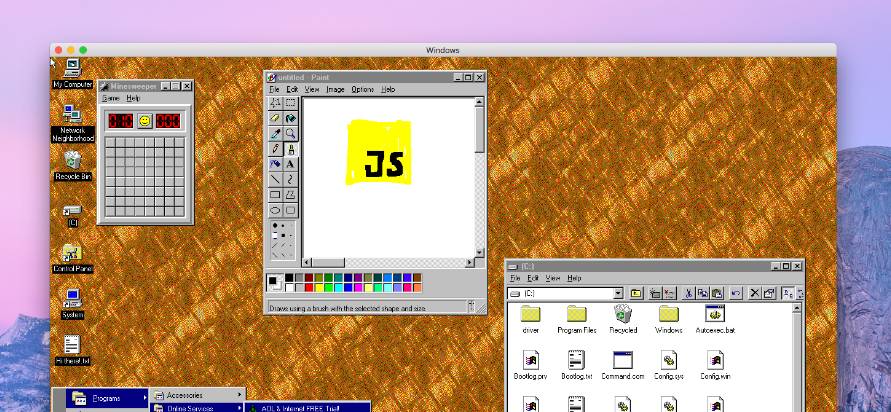Open the View menu in C: window
891x412 pixels.
[553, 278]
